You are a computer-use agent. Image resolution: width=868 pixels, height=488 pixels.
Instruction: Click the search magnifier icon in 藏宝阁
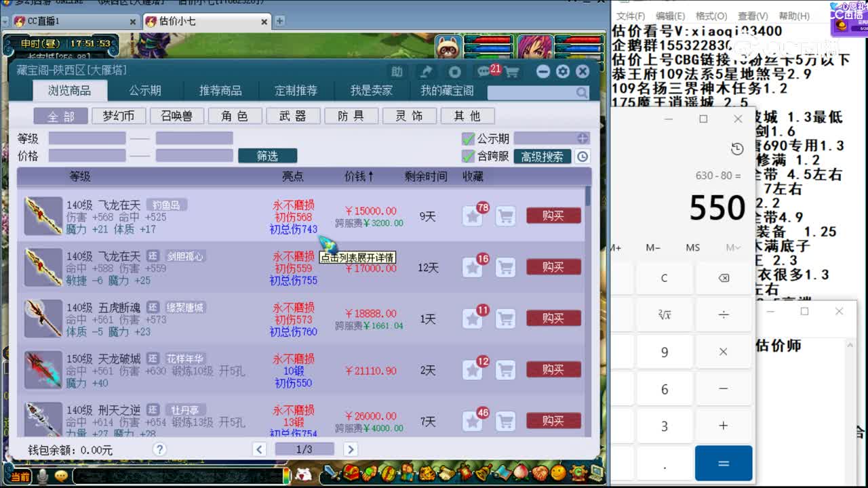click(x=582, y=92)
